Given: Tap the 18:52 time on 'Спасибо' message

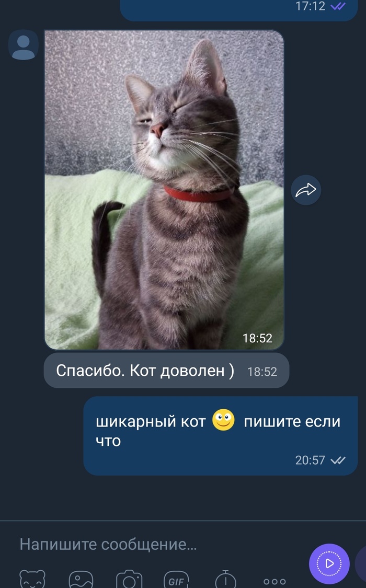Looking at the screenshot, I should click(262, 372).
